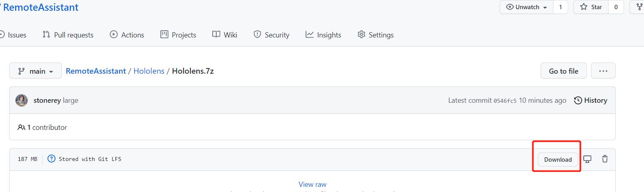Open the stonerey author profile link
Image resolution: width=644 pixels, height=192 pixels.
[47, 100]
